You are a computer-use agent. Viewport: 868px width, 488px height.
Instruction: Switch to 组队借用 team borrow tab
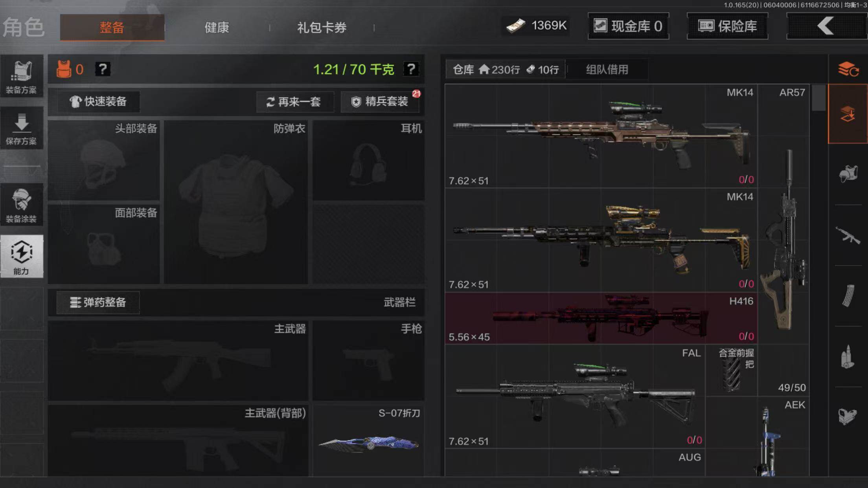click(x=607, y=70)
